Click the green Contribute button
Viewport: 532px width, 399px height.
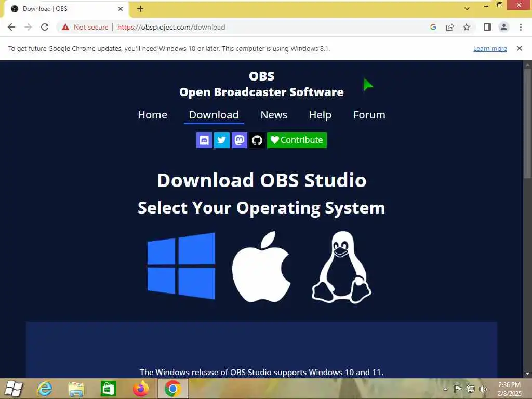(297, 140)
